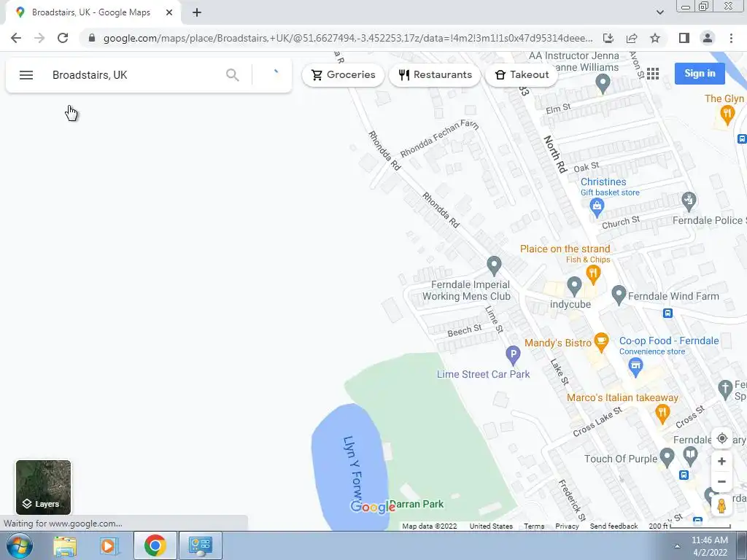Click the United States region link
The width and height of the screenshot is (747, 560).
click(x=491, y=526)
